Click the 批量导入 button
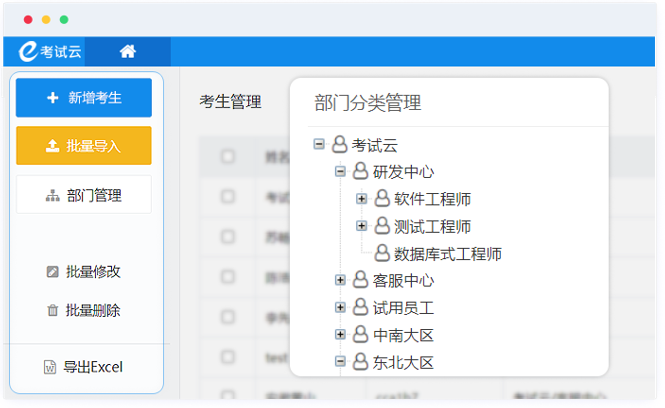665x408 pixels. tap(84, 146)
